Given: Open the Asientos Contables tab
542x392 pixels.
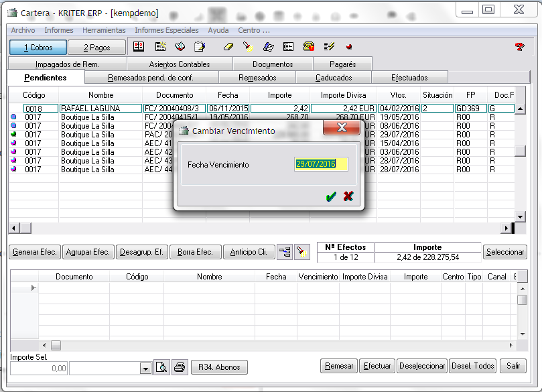Looking at the screenshot, I should click(x=180, y=64).
